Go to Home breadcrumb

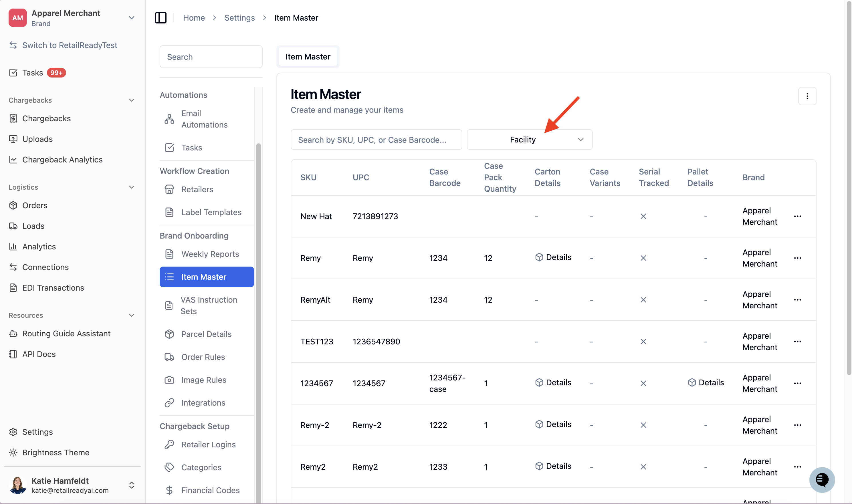coord(194,18)
